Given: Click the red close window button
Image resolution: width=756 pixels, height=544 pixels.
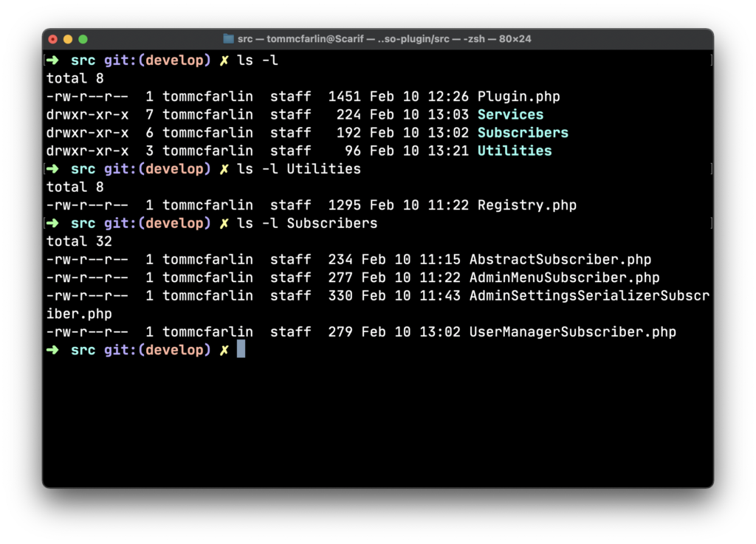Looking at the screenshot, I should 53,39.
